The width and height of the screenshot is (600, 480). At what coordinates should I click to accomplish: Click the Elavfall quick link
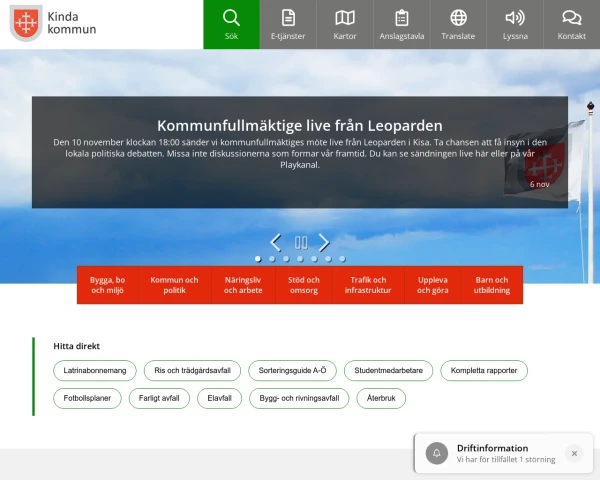[x=220, y=398]
